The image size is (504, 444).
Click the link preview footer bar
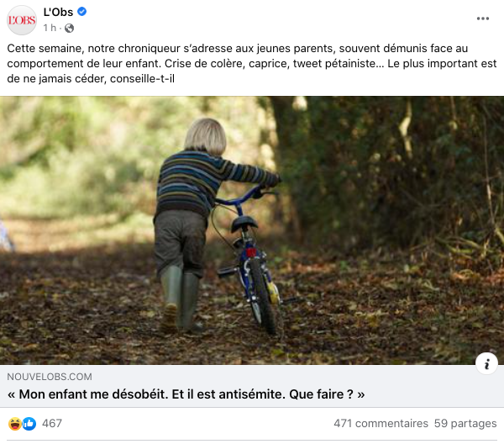[252, 386]
